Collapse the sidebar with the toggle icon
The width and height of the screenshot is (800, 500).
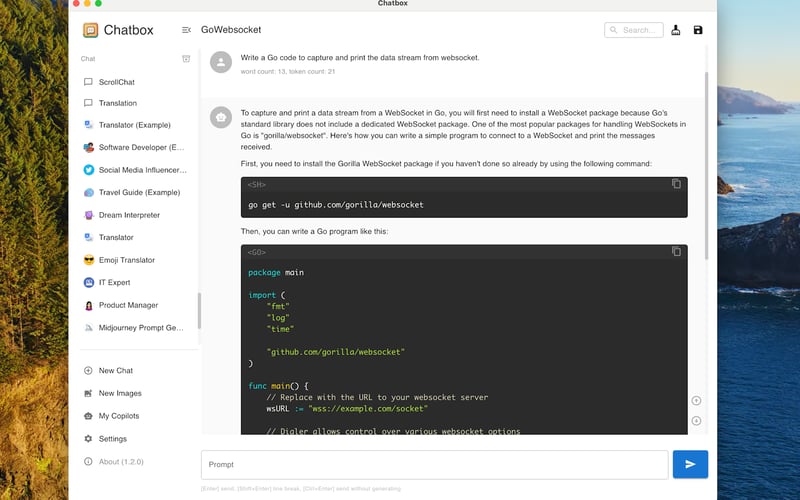pos(187,30)
